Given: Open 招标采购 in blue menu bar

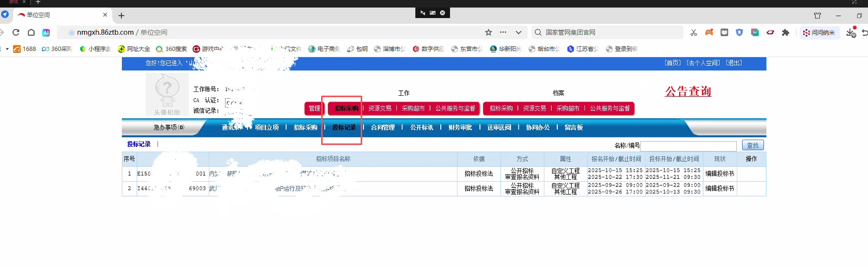Looking at the screenshot, I should coord(305,127).
